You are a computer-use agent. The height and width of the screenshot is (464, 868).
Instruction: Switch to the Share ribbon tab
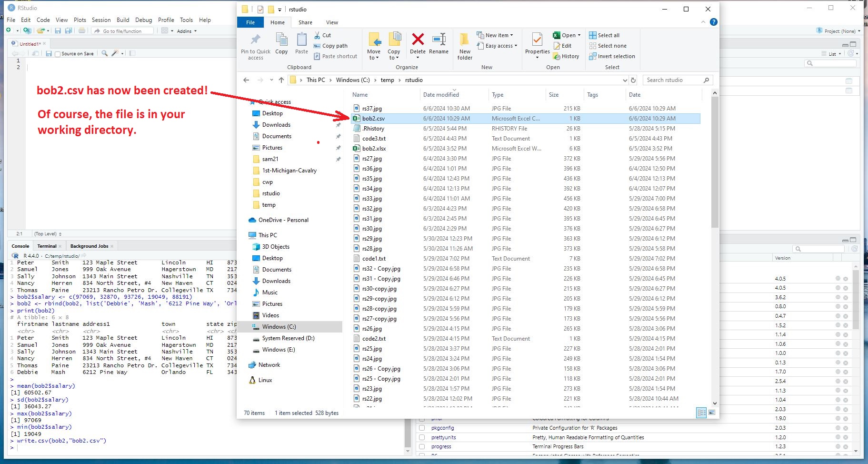click(x=305, y=22)
